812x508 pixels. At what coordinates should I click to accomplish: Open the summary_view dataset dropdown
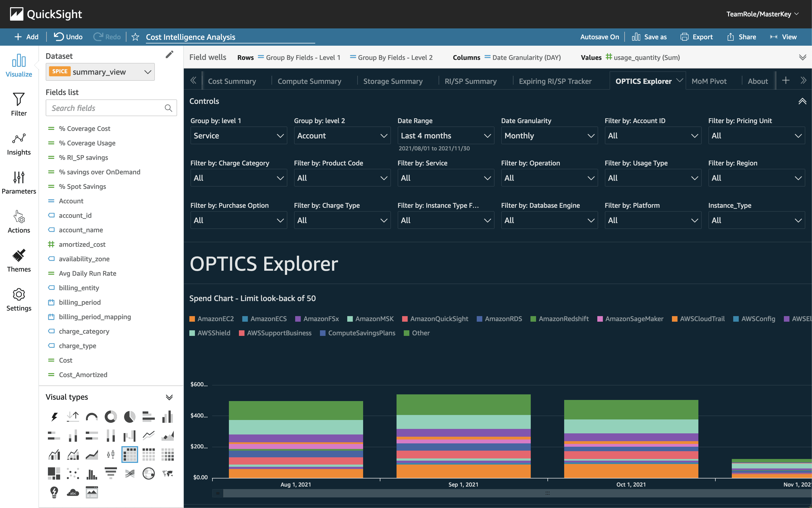[x=100, y=72]
